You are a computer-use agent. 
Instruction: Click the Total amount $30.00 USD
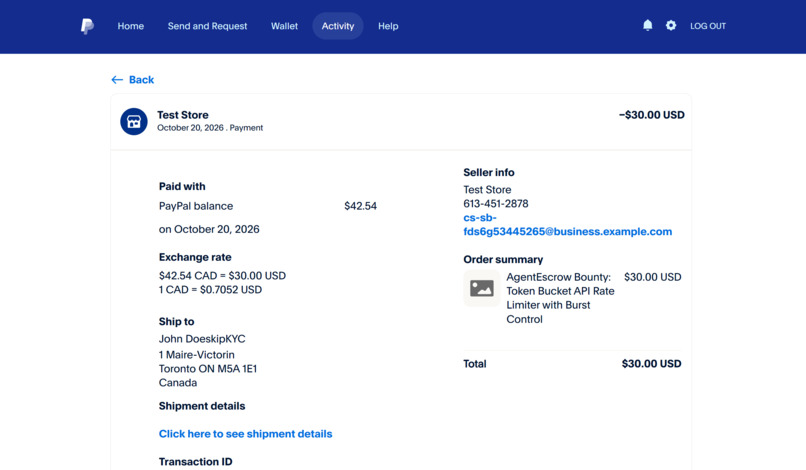tap(651, 364)
